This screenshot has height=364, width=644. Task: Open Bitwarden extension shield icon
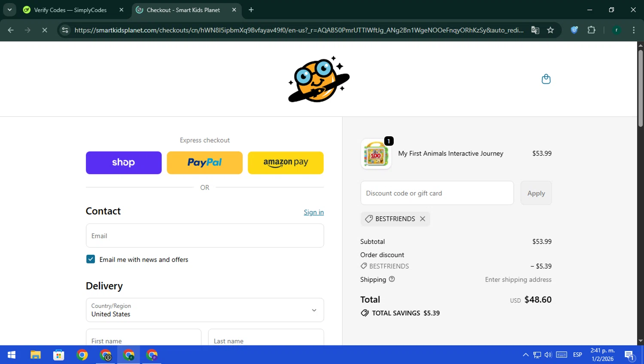click(574, 30)
